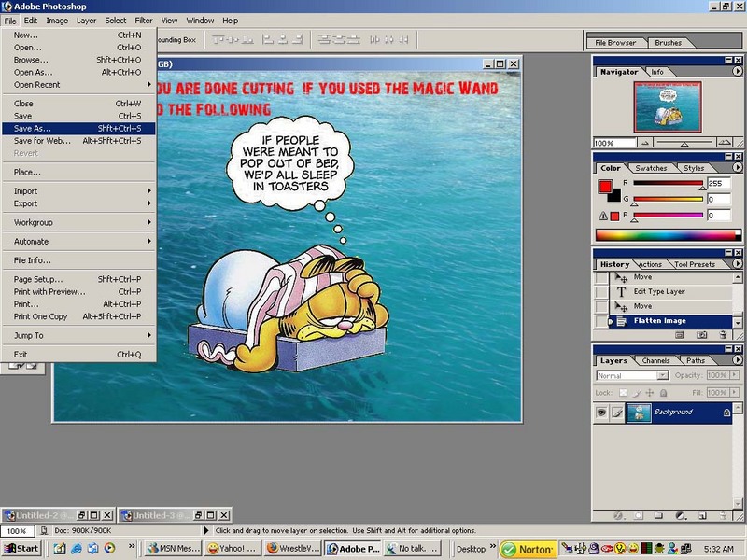Click the layer mask icon in Layers footer

coord(639,515)
